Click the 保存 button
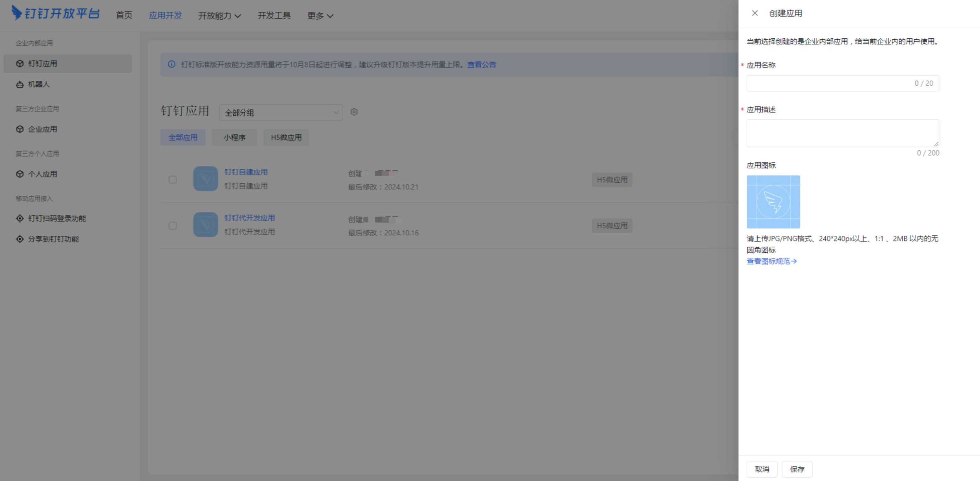This screenshot has height=481, width=980. [x=797, y=469]
